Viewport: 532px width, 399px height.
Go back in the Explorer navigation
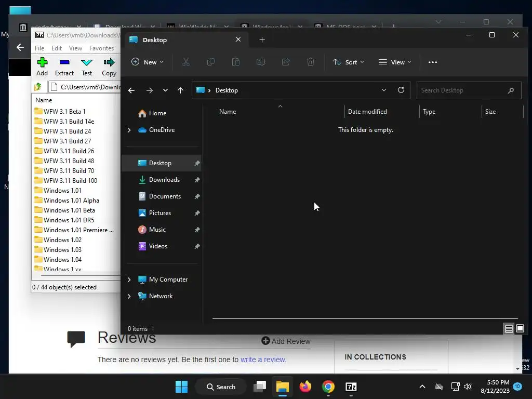point(131,90)
